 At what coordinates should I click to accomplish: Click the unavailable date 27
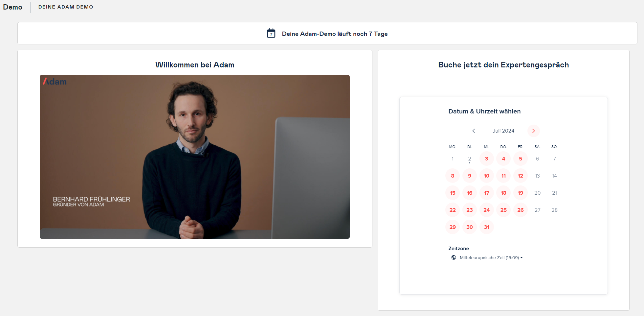[538, 210]
